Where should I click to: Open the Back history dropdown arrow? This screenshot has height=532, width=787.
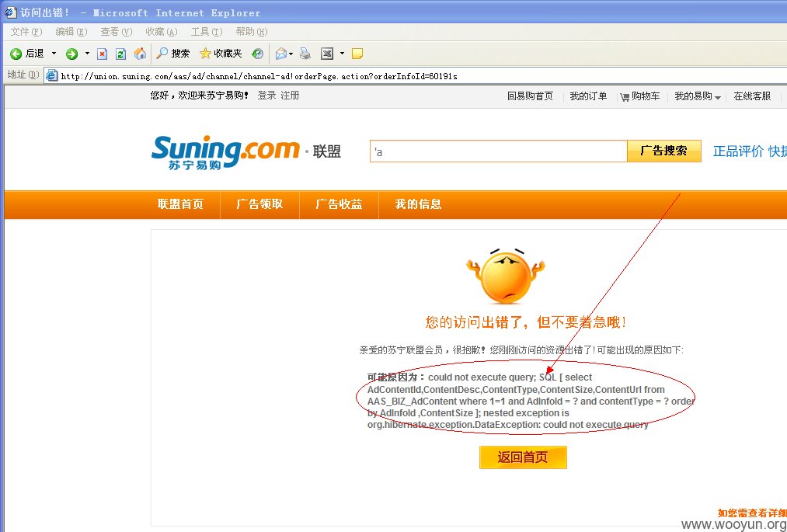point(54,53)
